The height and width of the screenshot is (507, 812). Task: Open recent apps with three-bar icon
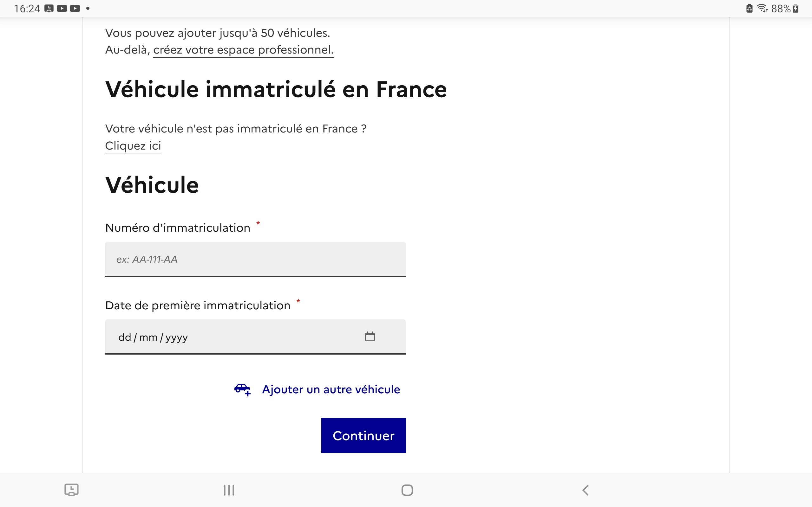(229, 490)
